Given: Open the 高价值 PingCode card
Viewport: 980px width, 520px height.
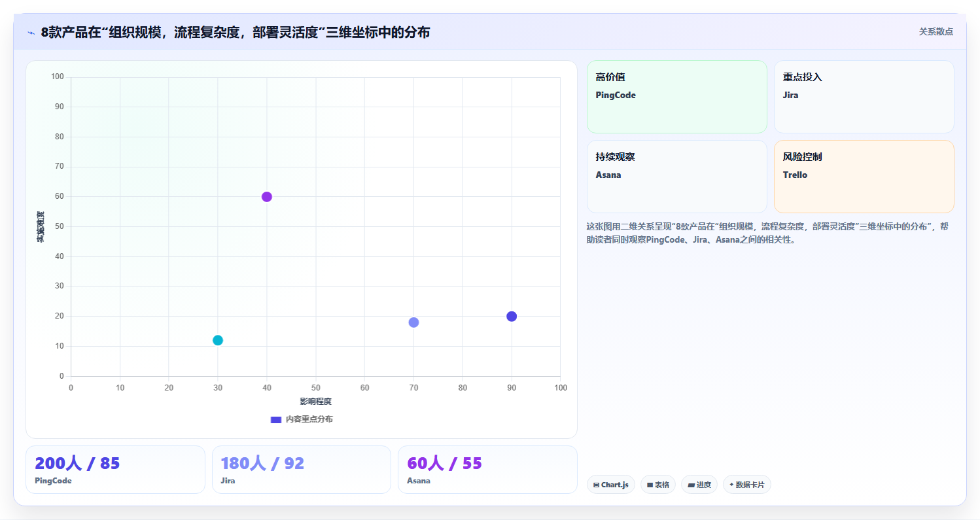Looking at the screenshot, I should pyautogui.click(x=676, y=97).
